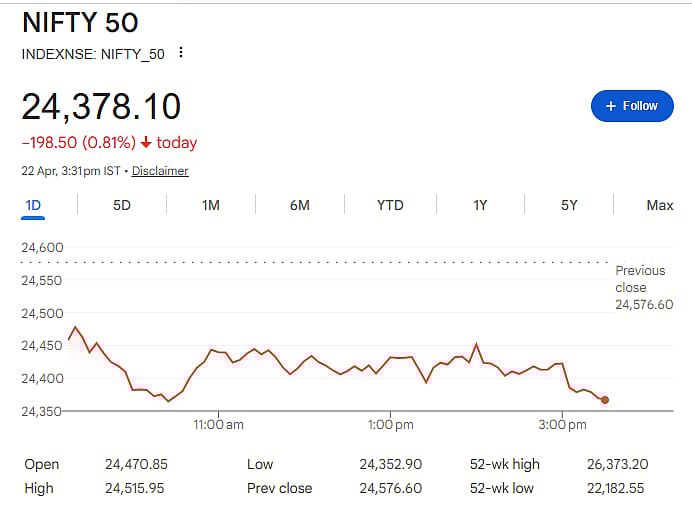The width and height of the screenshot is (692, 513).
Task: Show the 6M chart range
Action: pos(300,205)
